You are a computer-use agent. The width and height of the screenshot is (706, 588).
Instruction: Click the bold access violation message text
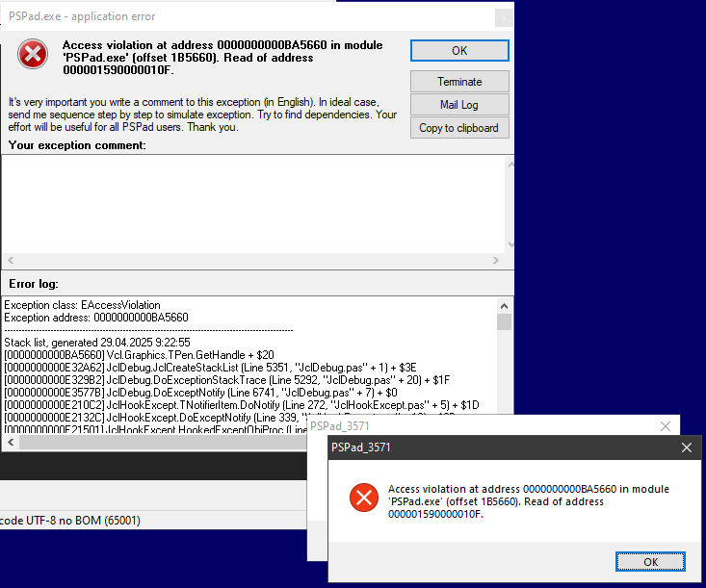(x=222, y=58)
